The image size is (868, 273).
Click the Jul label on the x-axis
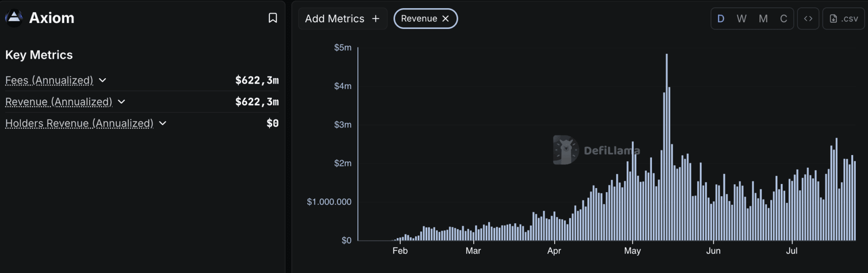[792, 251]
